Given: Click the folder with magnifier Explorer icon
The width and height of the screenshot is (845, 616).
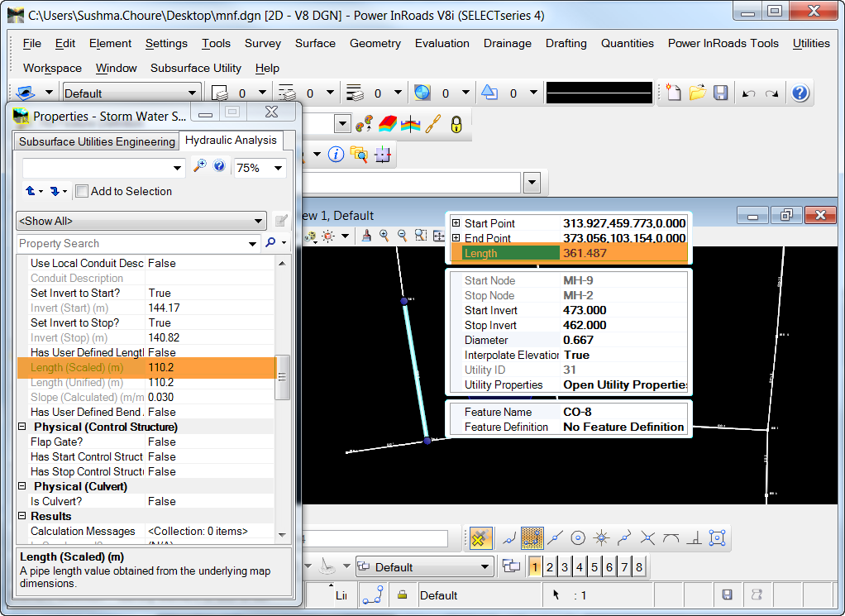Looking at the screenshot, I should coord(359,155).
